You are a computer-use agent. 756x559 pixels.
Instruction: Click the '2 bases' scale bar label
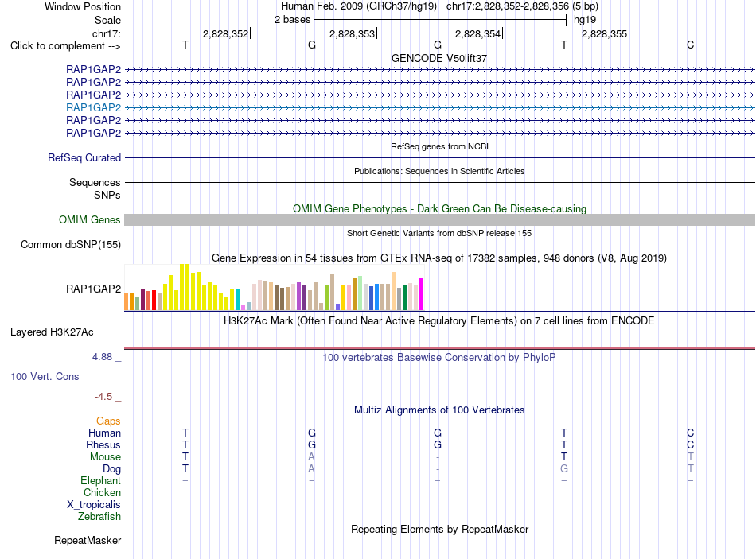[x=292, y=20]
